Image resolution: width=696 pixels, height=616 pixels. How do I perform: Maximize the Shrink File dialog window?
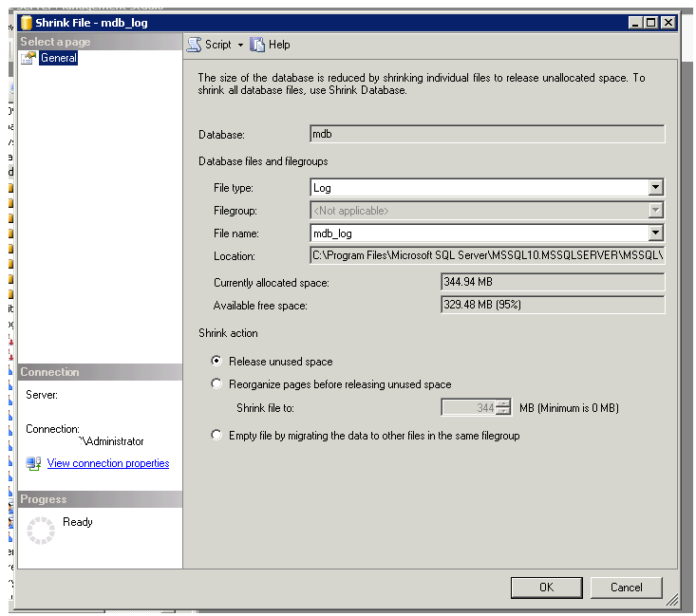pyautogui.click(x=650, y=22)
